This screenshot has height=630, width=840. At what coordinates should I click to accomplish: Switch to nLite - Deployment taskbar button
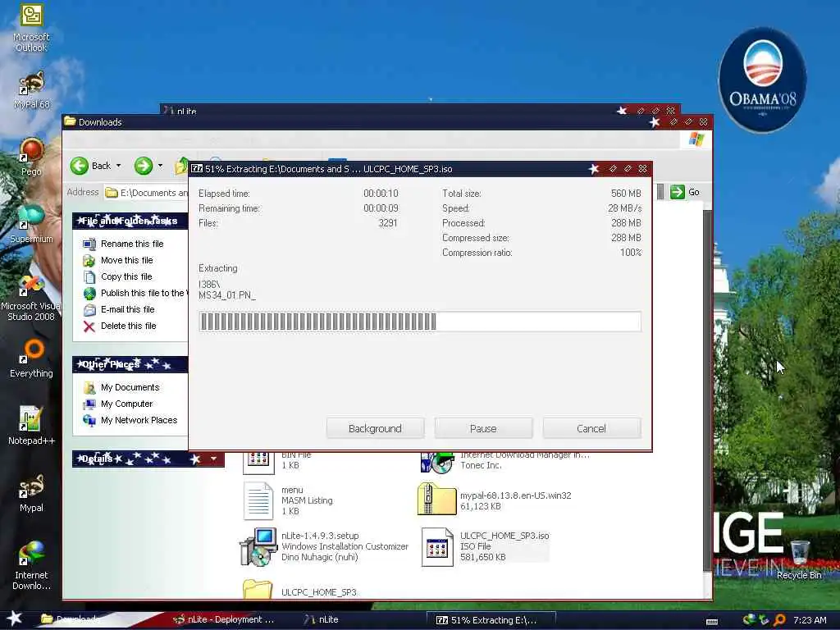(225, 619)
